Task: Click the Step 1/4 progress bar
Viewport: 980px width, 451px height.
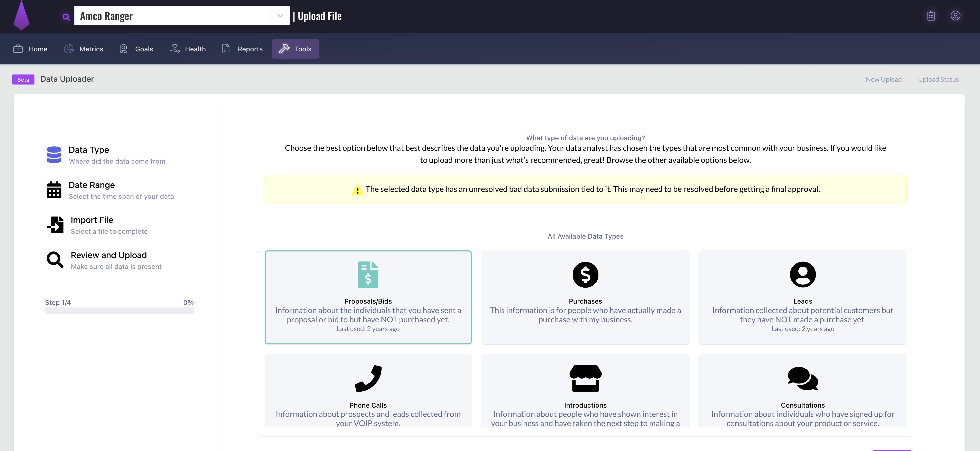Action: pyautogui.click(x=119, y=311)
